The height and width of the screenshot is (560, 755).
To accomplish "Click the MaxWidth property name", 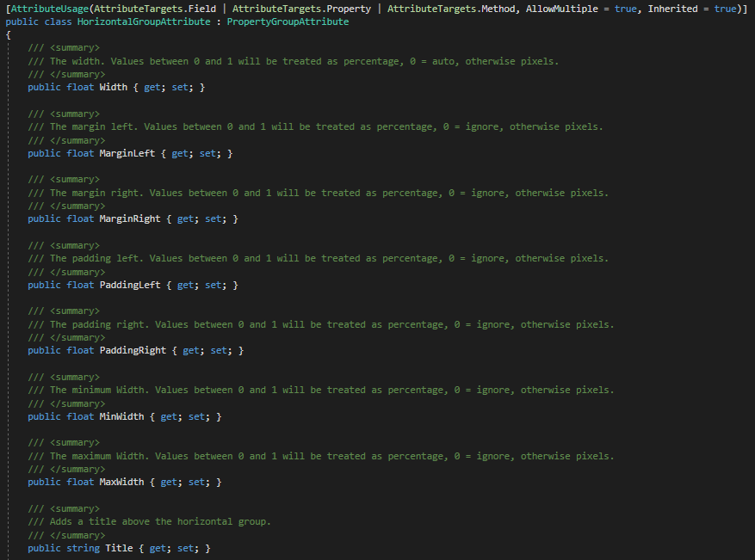I will point(122,482).
